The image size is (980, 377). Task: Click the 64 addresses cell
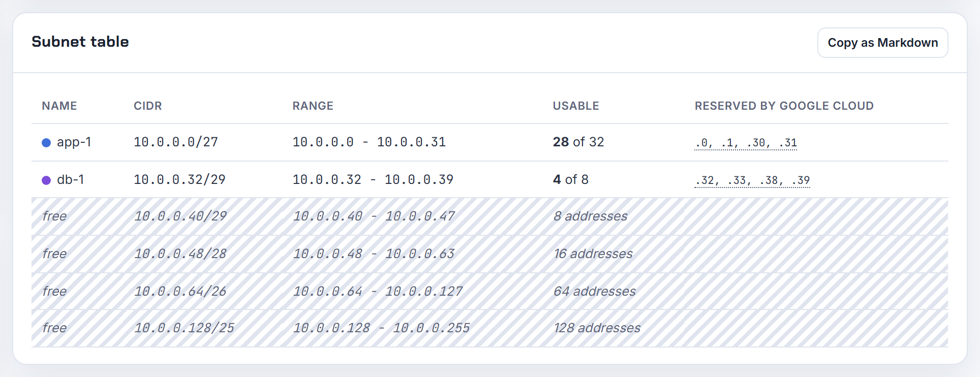595,292
